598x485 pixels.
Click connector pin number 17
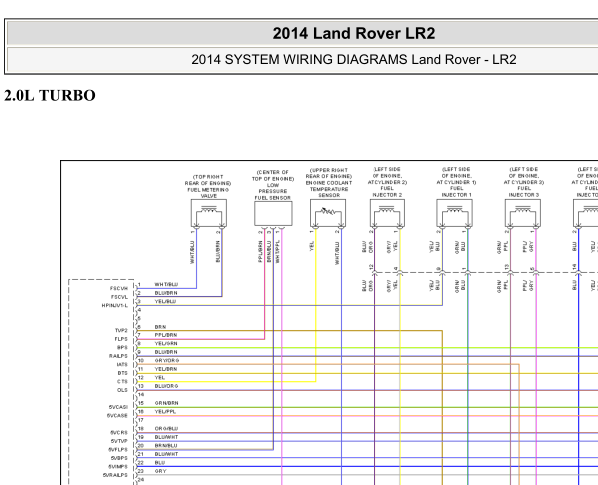coord(141,420)
